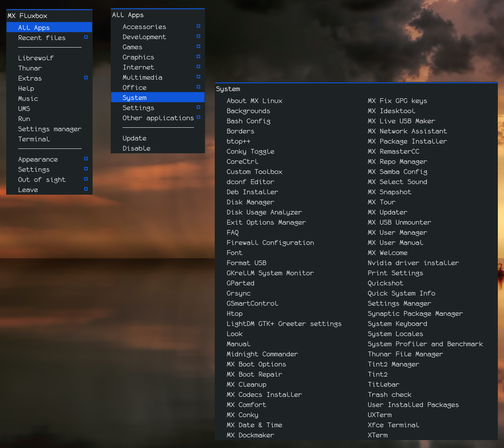504x448 pixels.
Task: Expand the Development category
Action: (158, 37)
